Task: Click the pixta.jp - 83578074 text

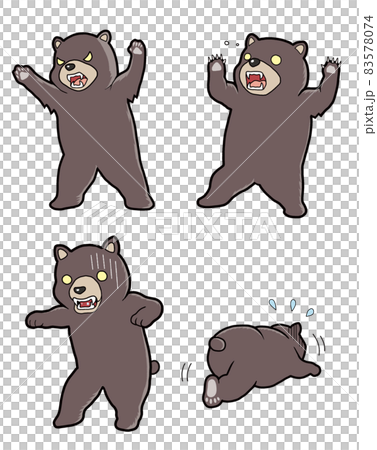Action: click(x=369, y=74)
